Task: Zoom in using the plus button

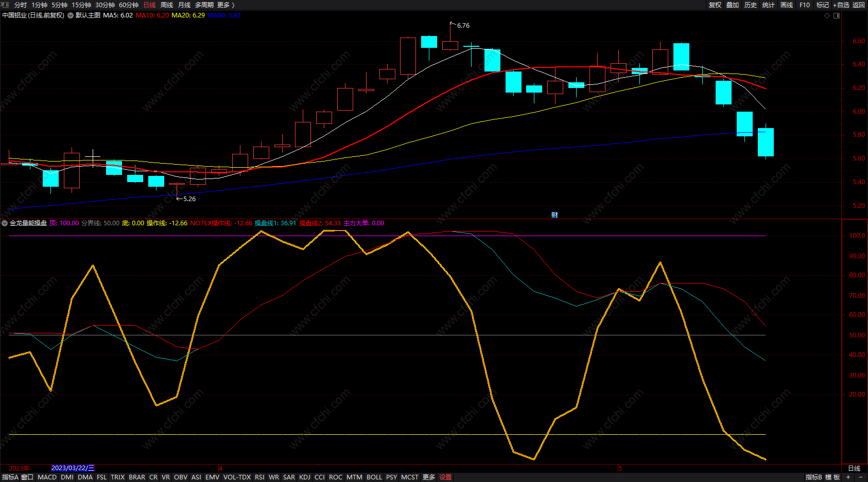Action: coord(848,477)
